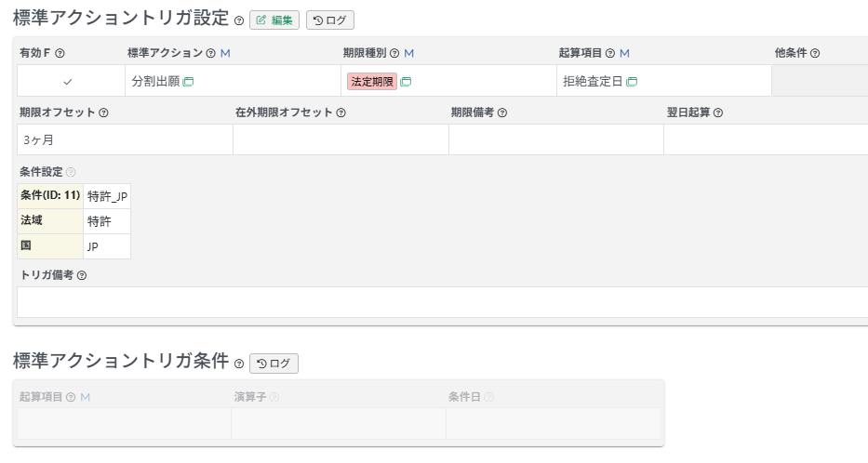The height and width of the screenshot is (463, 868).
Task: Open the popup icon next to 拒絶査定日
Action: click(632, 82)
